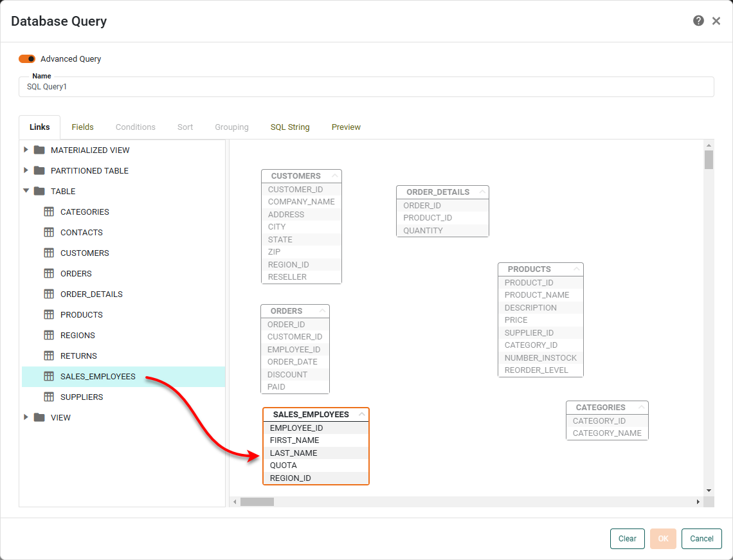
Task: Click the Cancel button
Action: (x=701, y=538)
